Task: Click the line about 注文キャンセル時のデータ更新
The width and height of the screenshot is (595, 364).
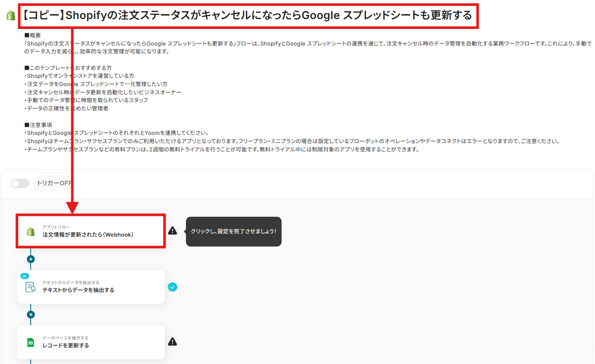Action: pyautogui.click(x=103, y=92)
